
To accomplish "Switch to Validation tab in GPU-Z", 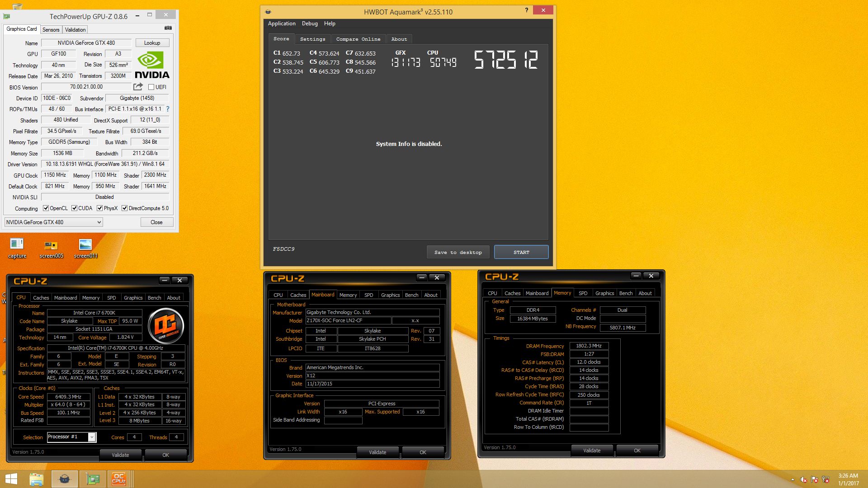I will [x=75, y=29].
